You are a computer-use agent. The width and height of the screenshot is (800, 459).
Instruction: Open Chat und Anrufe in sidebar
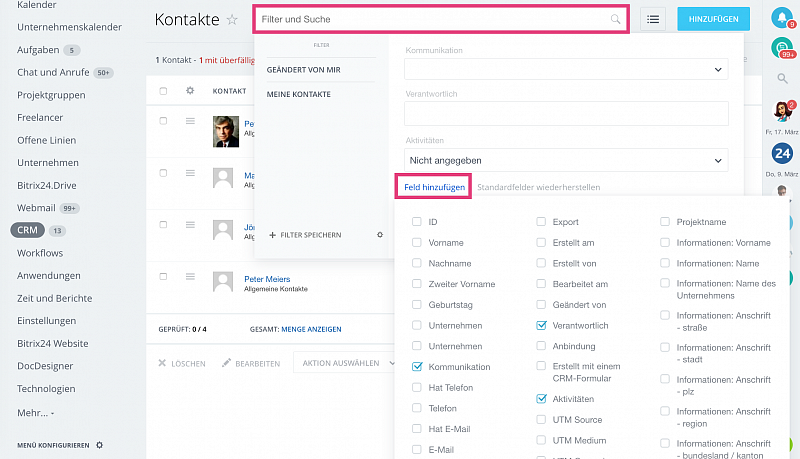click(x=53, y=72)
